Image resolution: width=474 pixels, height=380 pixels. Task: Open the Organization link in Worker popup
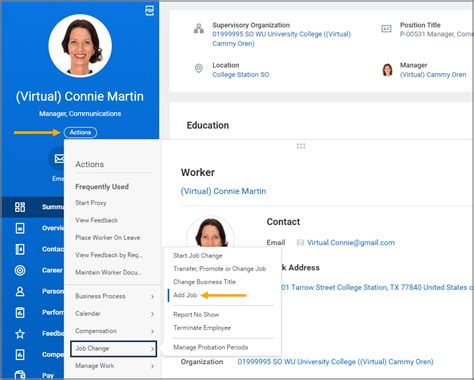tap(335, 362)
